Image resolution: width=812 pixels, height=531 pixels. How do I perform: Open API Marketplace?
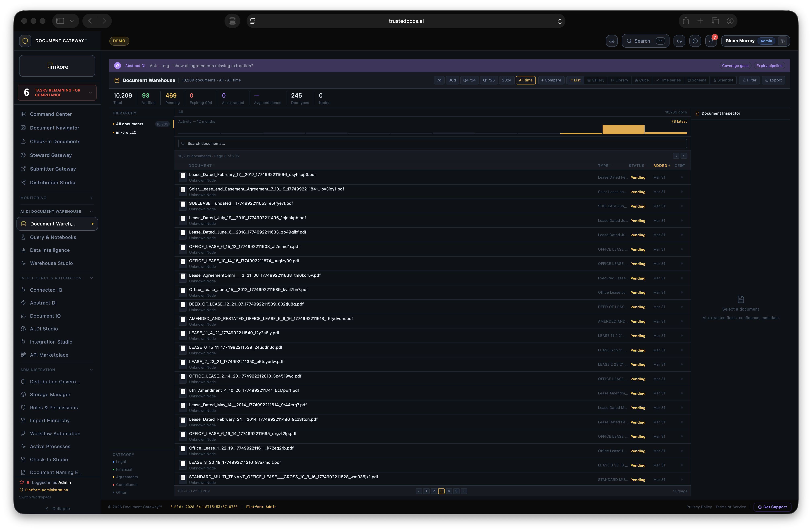click(49, 355)
